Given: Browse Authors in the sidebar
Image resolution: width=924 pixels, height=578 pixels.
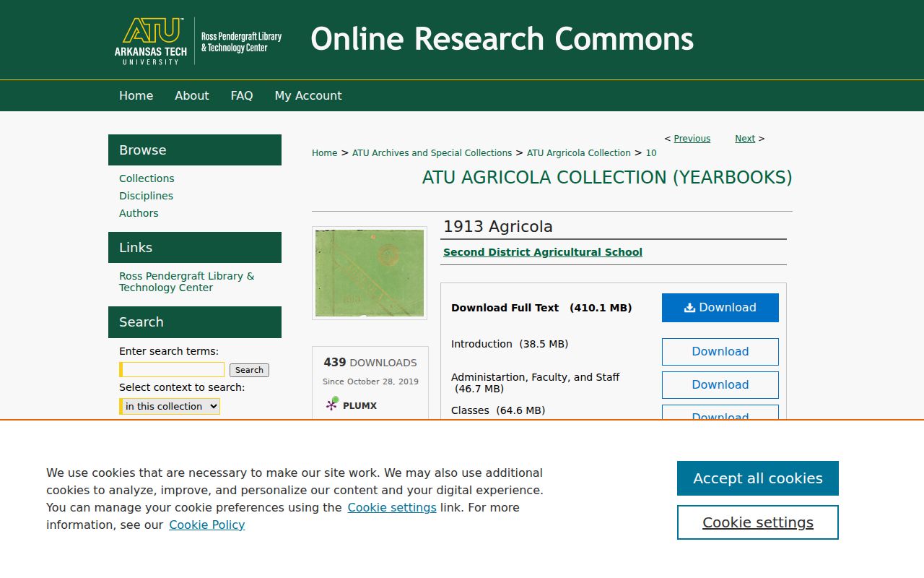Looking at the screenshot, I should (139, 213).
